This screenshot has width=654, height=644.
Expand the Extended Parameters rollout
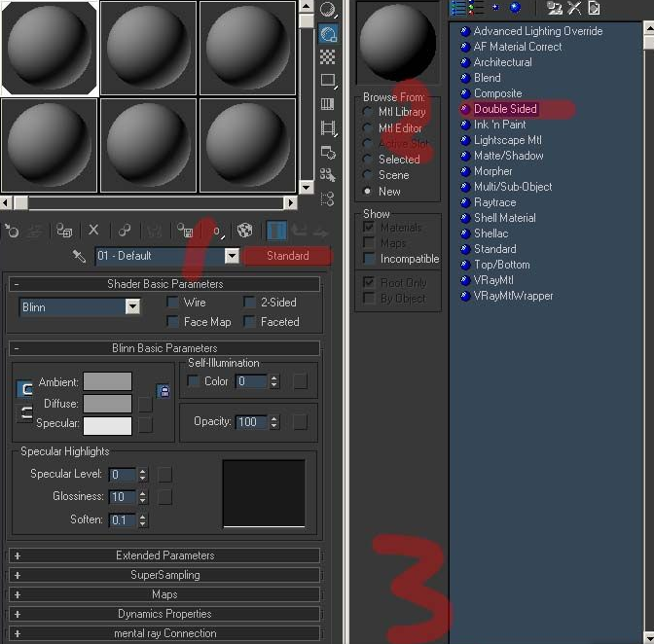[x=164, y=555]
